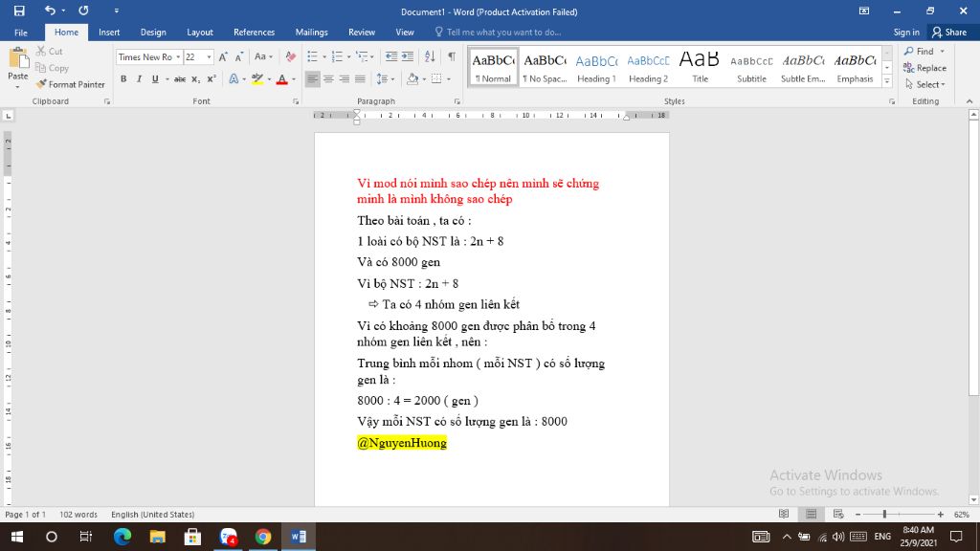
Task: Share the document
Action: click(949, 33)
